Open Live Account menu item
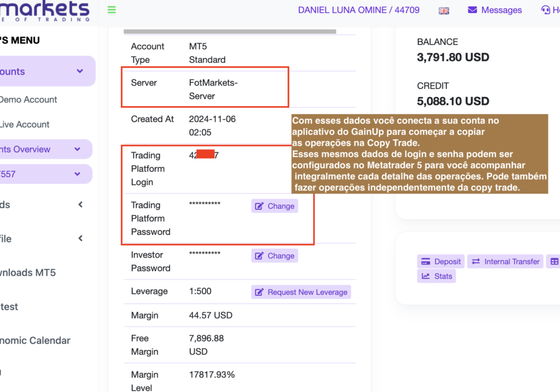This screenshot has width=560, height=392. (x=25, y=124)
